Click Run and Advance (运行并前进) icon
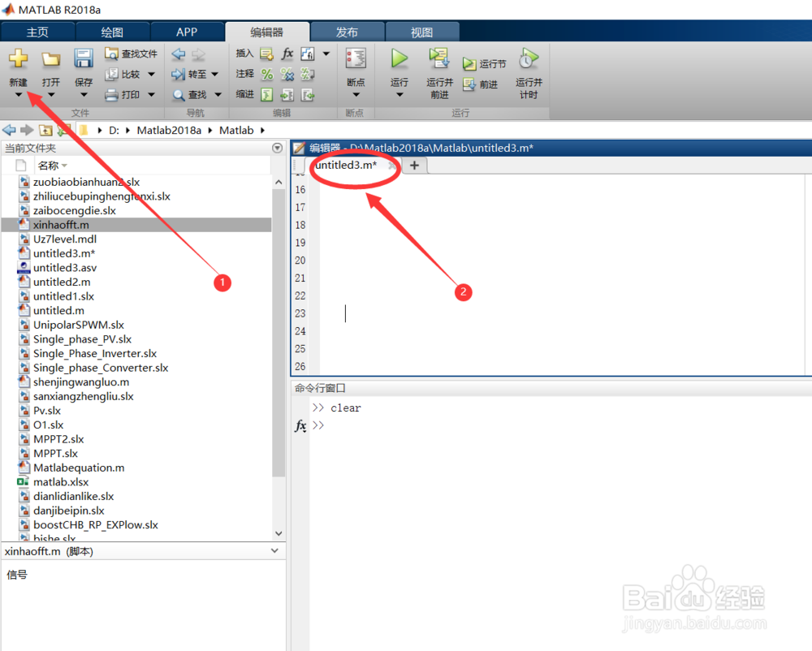The image size is (812, 651). pos(439,58)
